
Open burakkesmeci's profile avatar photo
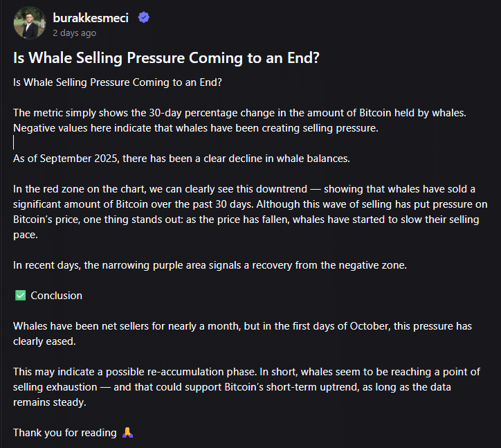(x=29, y=24)
